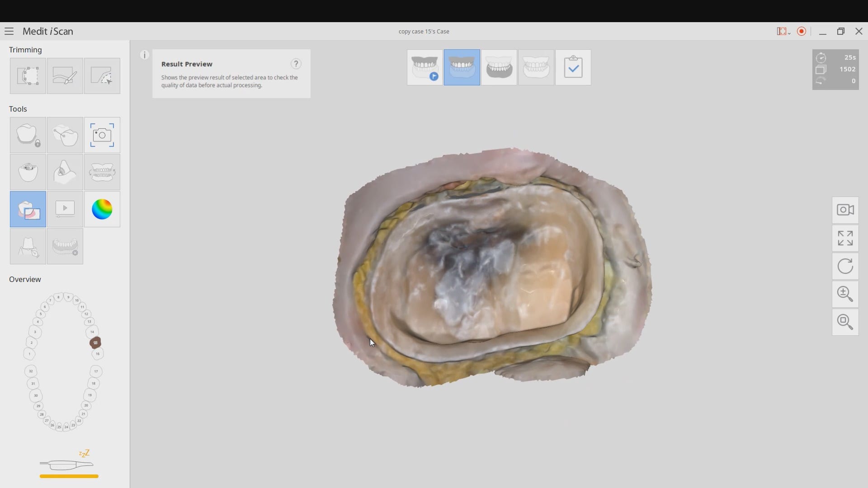The image size is (868, 488).
Task: Select tooth 32 in overview chart
Action: pos(31,371)
